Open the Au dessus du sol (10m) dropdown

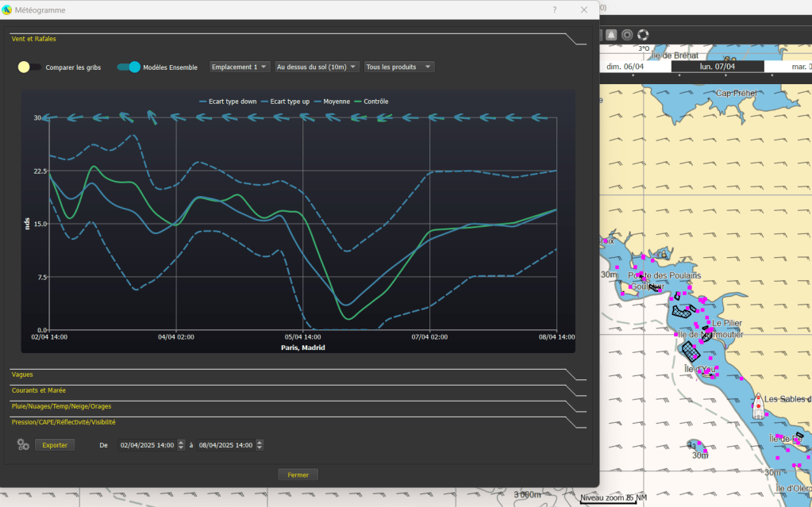tap(317, 67)
